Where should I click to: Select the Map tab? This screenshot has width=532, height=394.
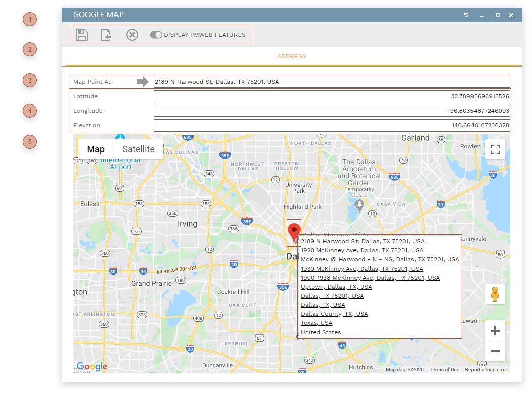point(95,149)
